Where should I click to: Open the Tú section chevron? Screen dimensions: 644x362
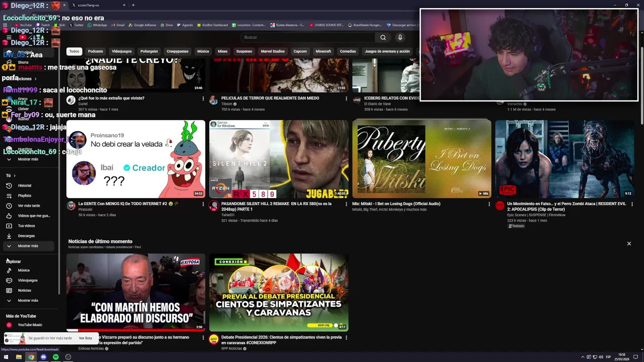15,175
